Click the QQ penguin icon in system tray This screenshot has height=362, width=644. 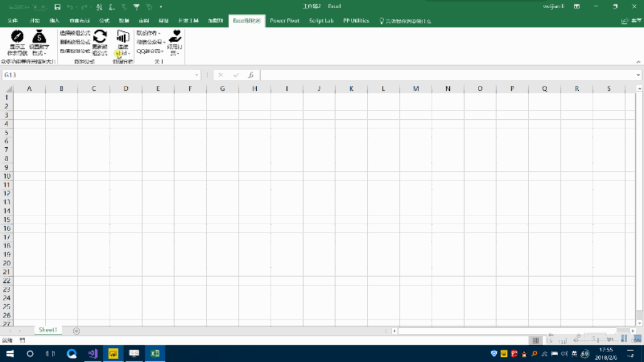pos(524,354)
